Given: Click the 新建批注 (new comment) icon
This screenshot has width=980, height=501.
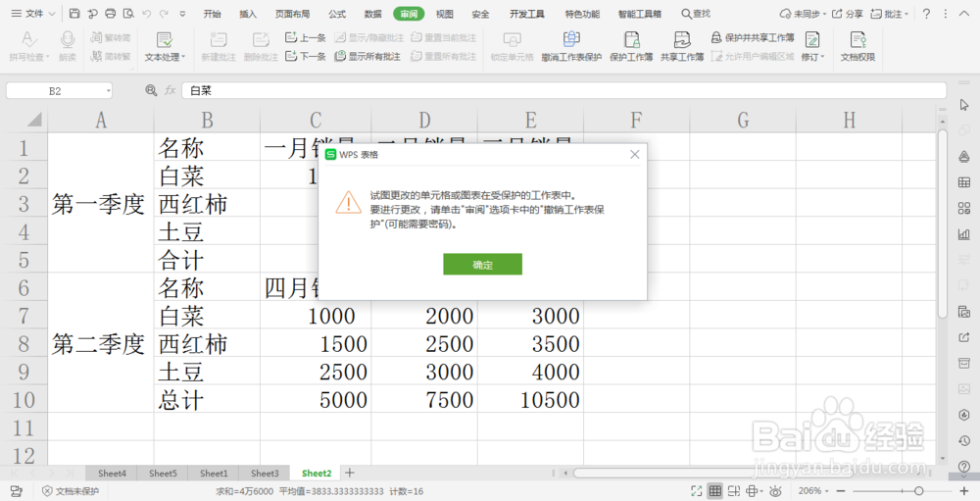Looking at the screenshot, I should (x=219, y=39).
